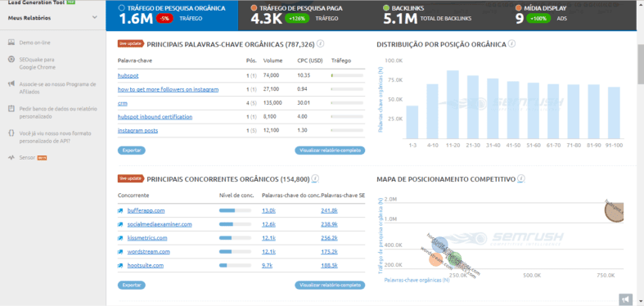Viewport: 644px width, 306px height.
Task: Open the wordstream.com competitor link
Action: [148, 252]
